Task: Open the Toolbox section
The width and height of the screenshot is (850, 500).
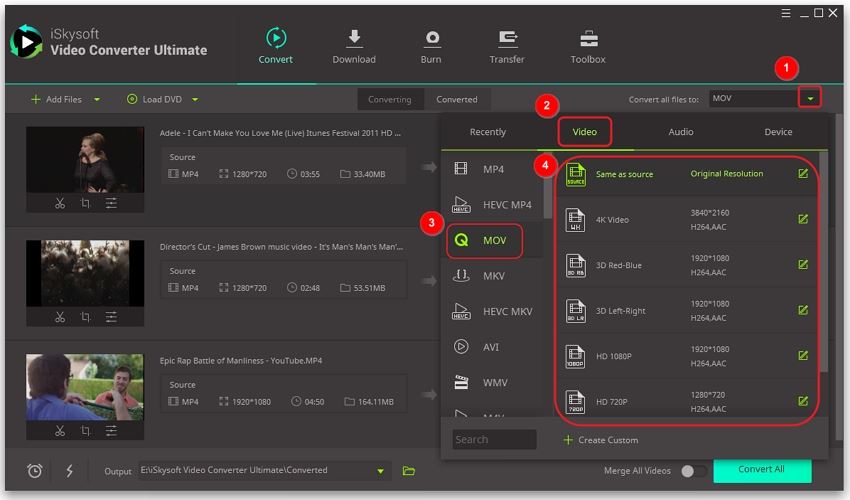Action: [588, 46]
